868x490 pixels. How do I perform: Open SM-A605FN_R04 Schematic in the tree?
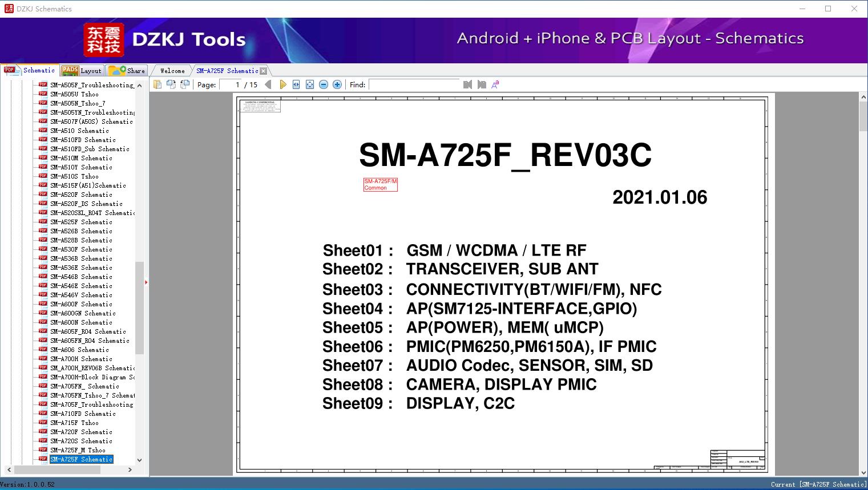(90, 341)
